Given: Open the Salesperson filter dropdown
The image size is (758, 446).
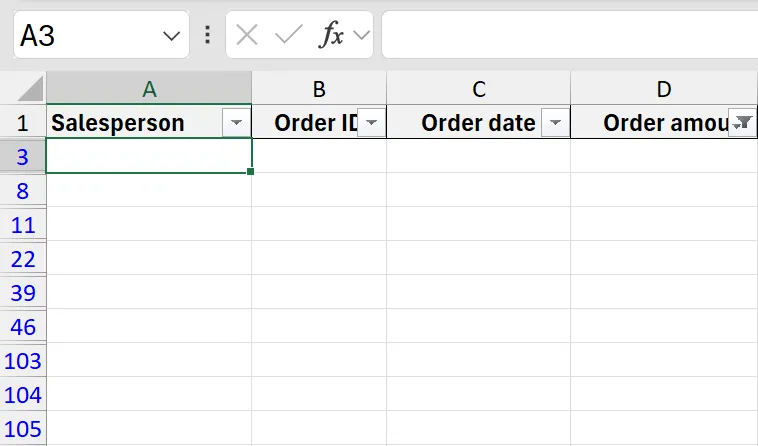Looking at the screenshot, I should click(237, 122).
